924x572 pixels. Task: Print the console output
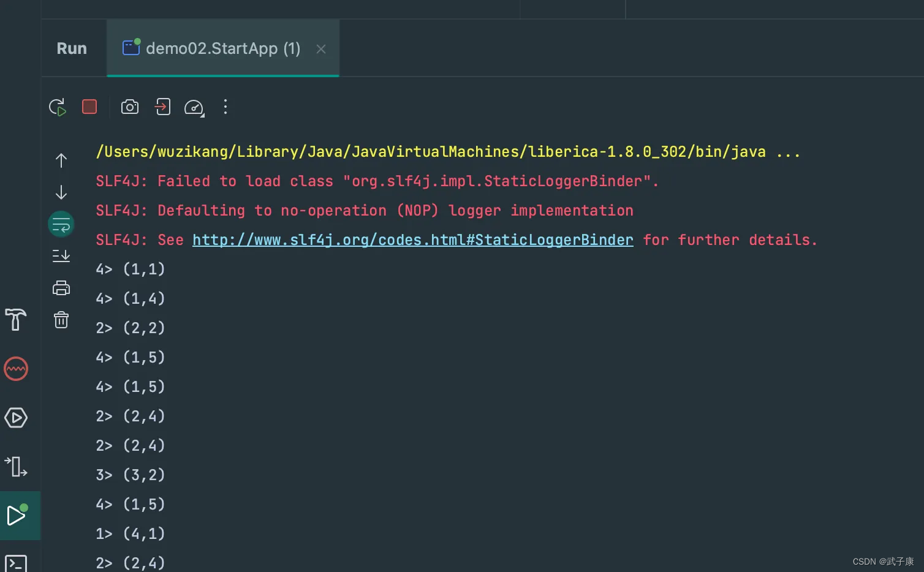[x=61, y=288]
